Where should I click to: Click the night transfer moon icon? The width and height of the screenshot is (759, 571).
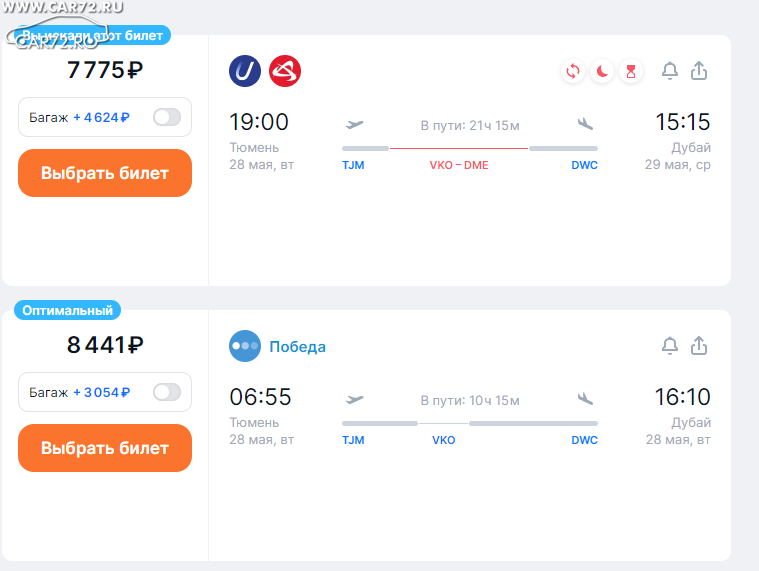click(602, 72)
